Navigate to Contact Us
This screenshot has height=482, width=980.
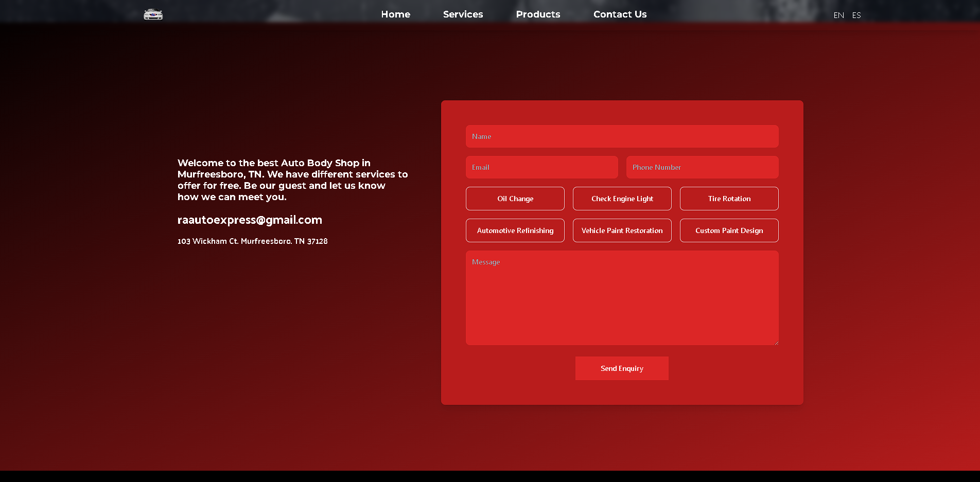(620, 14)
